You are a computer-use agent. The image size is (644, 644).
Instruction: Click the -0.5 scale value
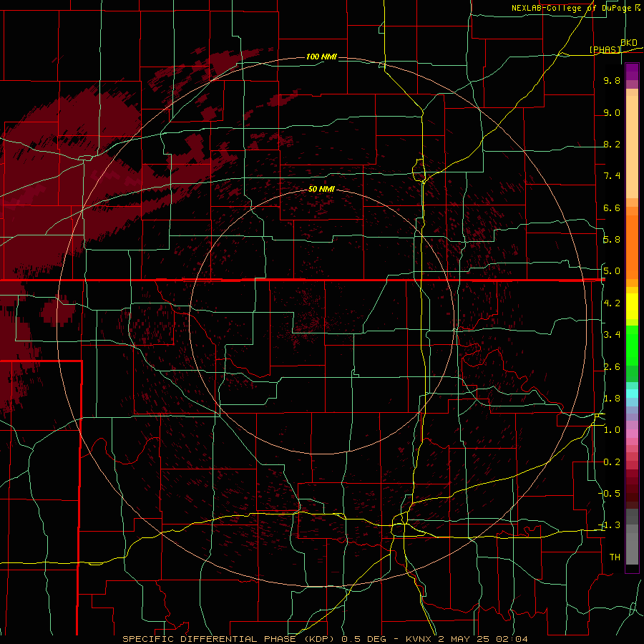pos(610,494)
